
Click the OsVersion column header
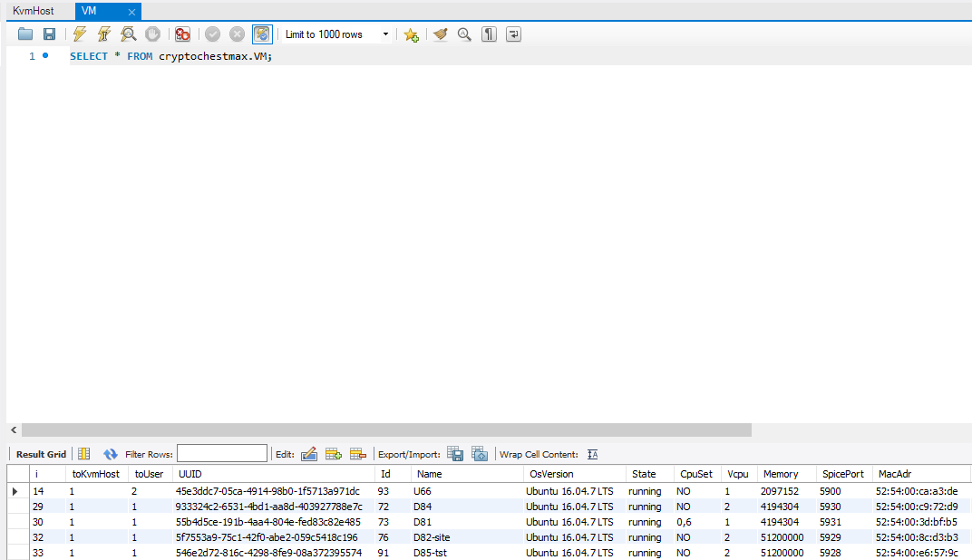coord(575,474)
